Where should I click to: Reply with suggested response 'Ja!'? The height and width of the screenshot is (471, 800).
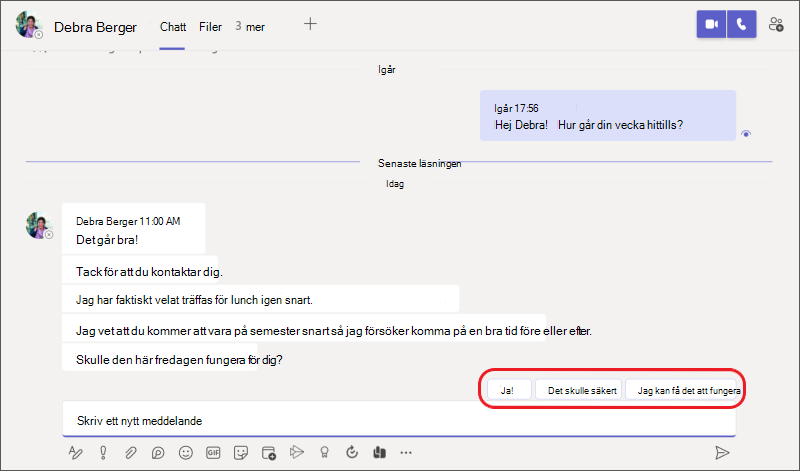click(x=506, y=390)
